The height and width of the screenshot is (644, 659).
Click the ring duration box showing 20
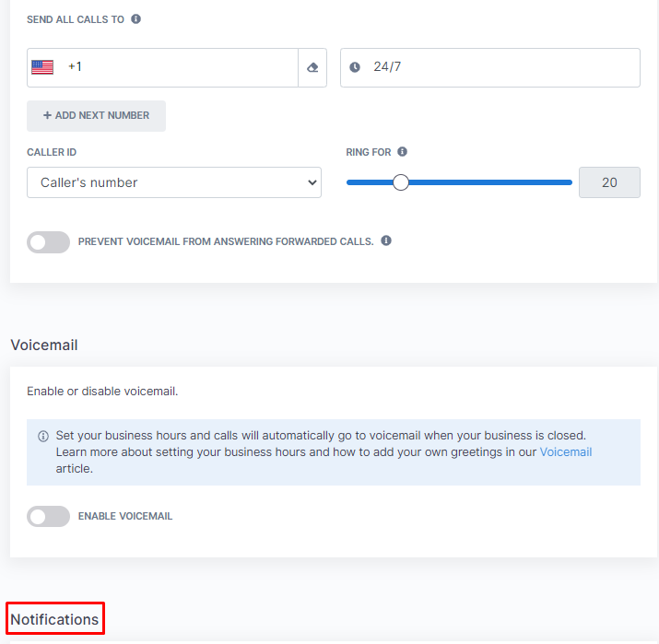[x=609, y=182]
